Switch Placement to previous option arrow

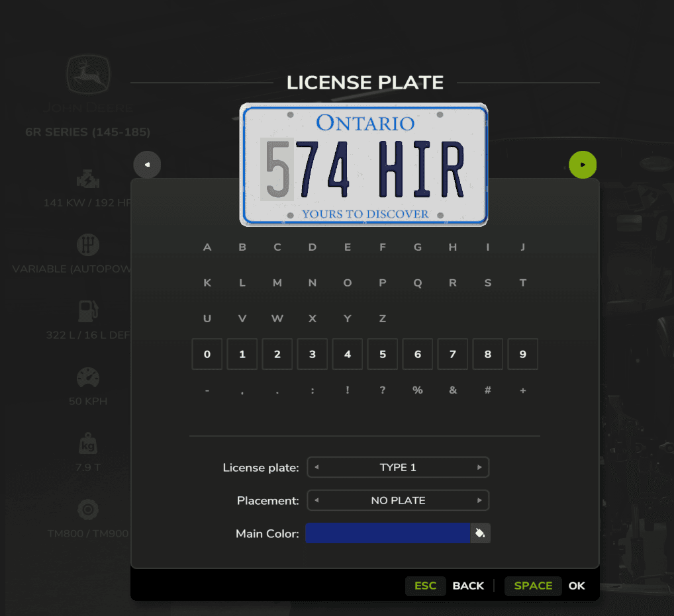pos(316,500)
